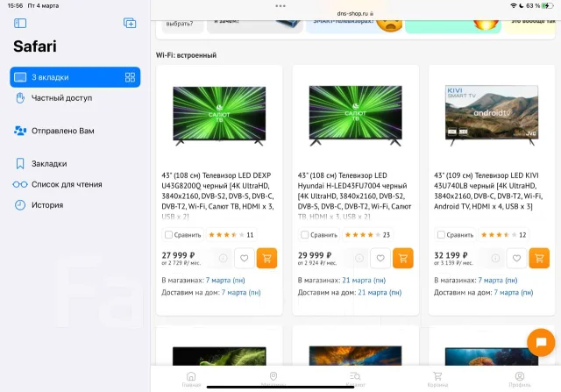Open a new tab group icon

pos(130,23)
